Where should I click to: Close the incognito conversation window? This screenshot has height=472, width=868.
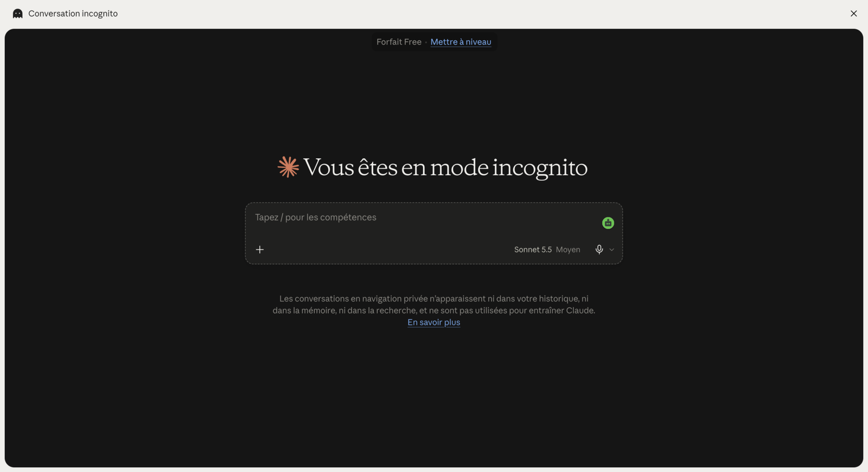point(853,14)
